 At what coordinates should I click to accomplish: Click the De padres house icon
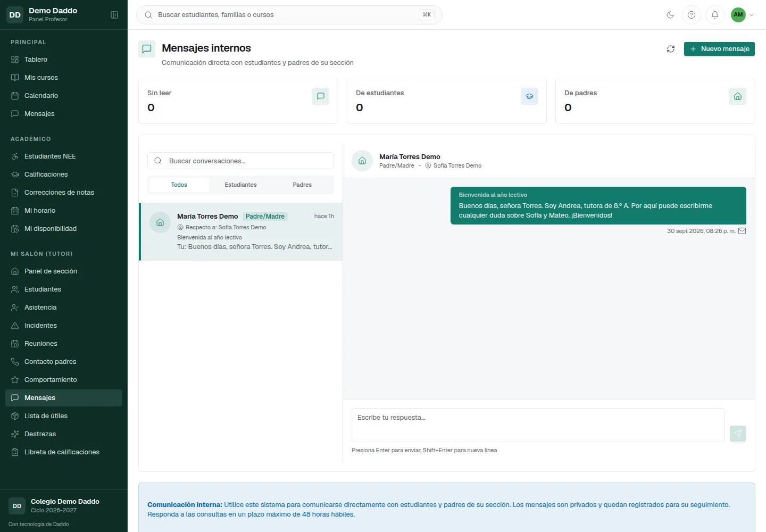point(738,96)
